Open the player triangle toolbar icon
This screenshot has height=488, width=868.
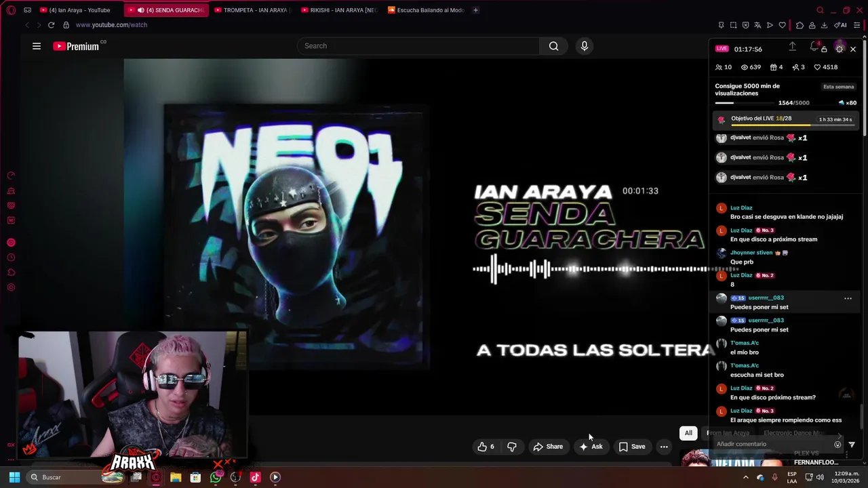coord(770,25)
